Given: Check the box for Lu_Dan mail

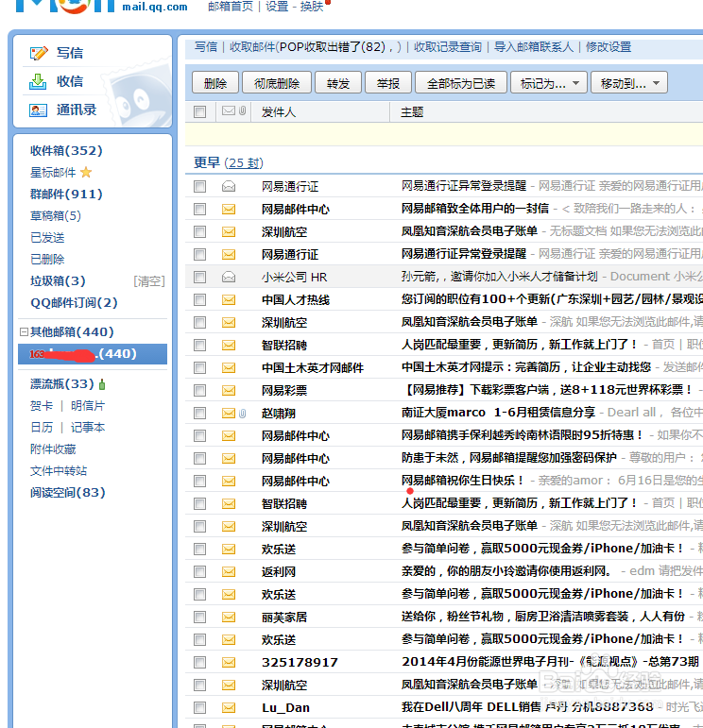Looking at the screenshot, I should coord(199,707).
